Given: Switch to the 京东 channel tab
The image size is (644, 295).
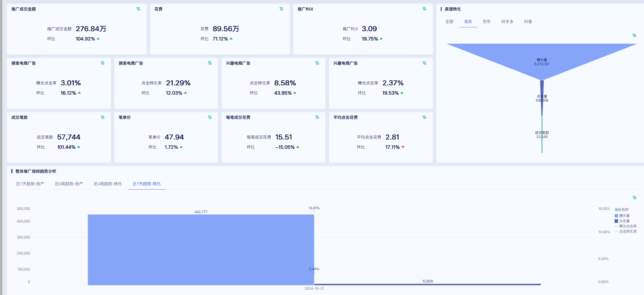Looking at the screenshot, I should coord(487,21).
